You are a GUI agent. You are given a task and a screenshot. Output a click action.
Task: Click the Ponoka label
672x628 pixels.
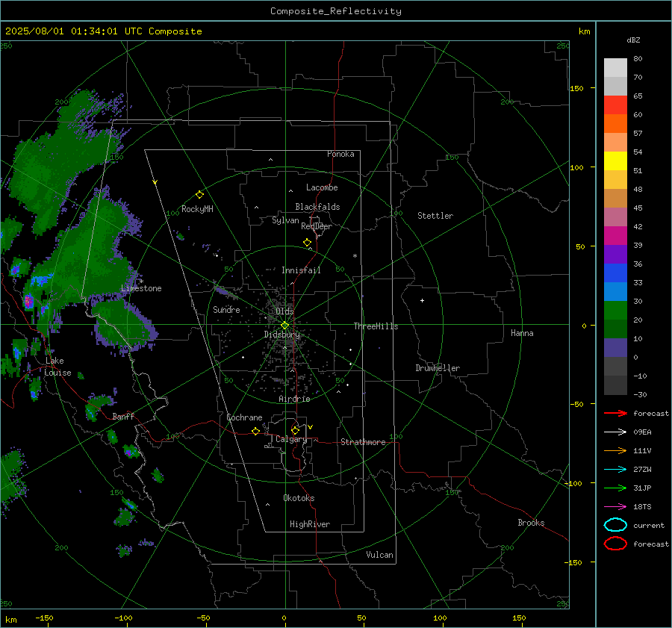(x=340, y=154)
